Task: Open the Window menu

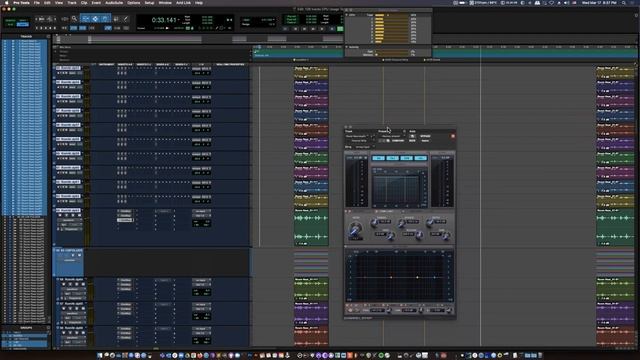Action: tap(165, 3)
